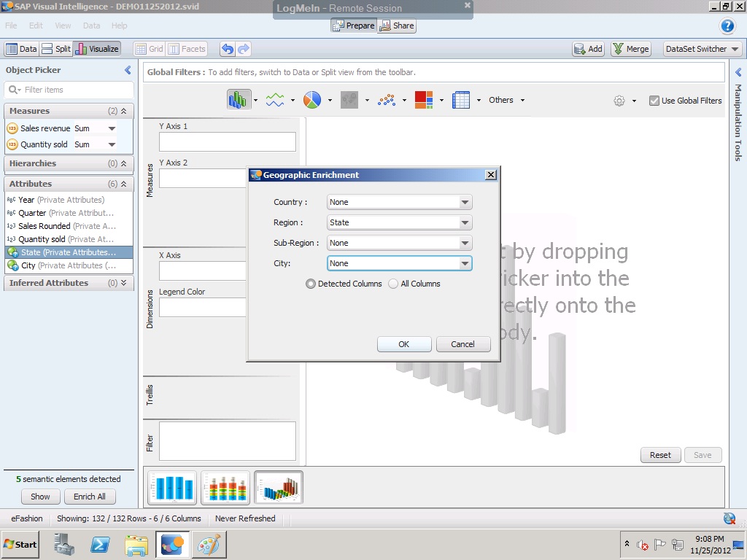Collapse the Measures section
This screenshot has width=747, height=560.
pyautogui.click(x=123, y=111)
